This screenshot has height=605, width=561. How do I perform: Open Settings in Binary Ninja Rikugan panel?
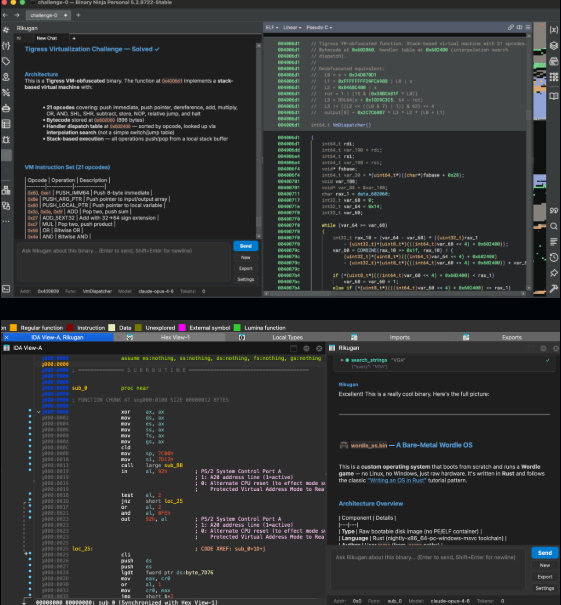[246, 279]
